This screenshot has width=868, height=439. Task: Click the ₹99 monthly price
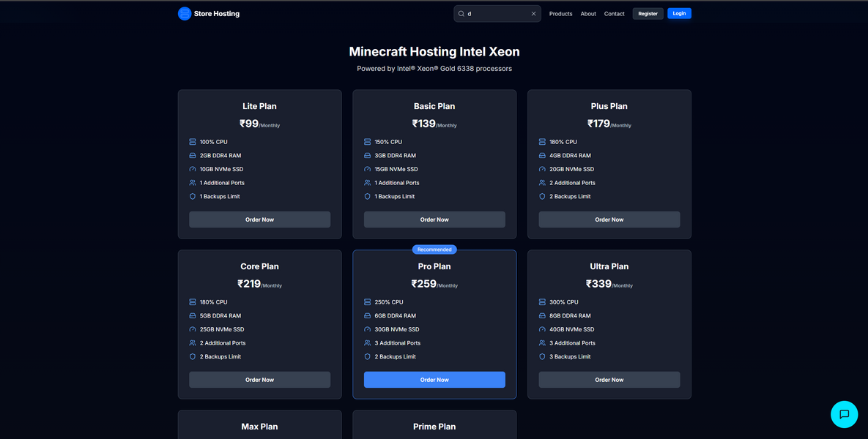(x=259, y=124)
